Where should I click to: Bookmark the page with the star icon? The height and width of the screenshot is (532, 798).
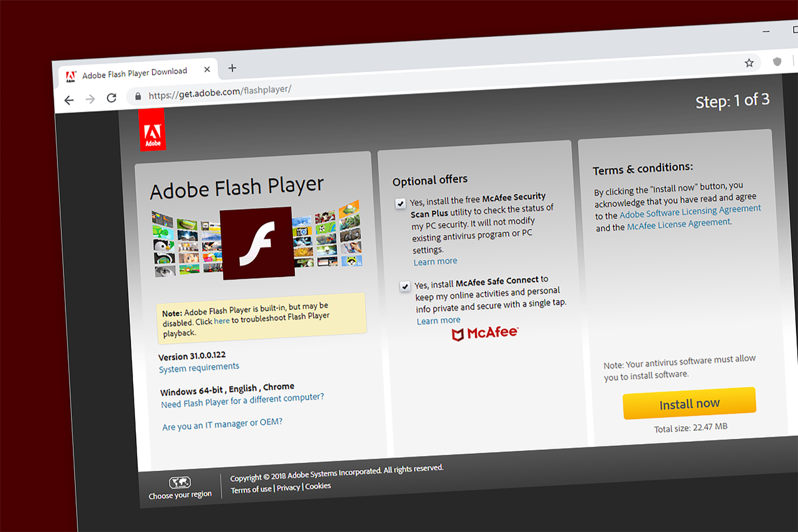750,63
